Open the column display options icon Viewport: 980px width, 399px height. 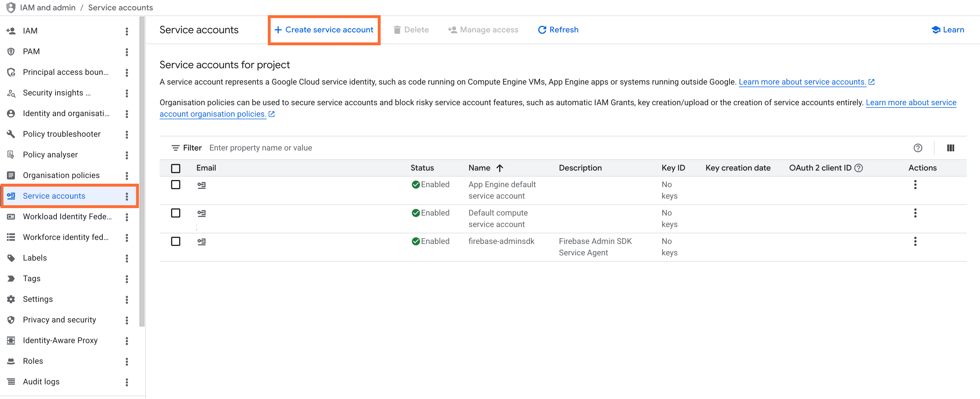click(950, 148)
